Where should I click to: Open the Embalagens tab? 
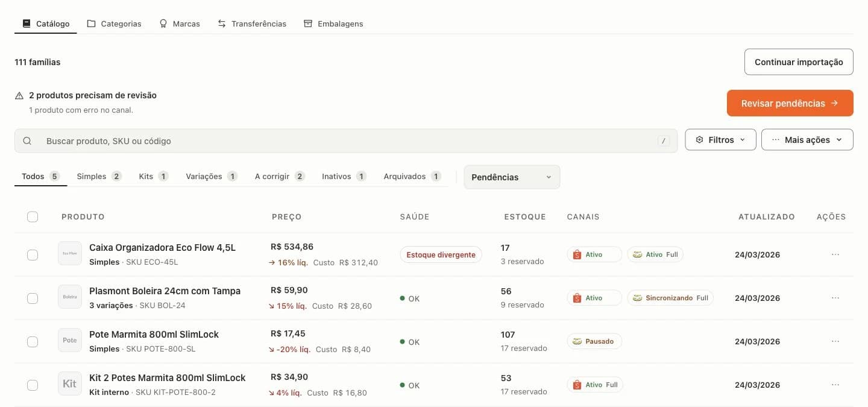333,24
